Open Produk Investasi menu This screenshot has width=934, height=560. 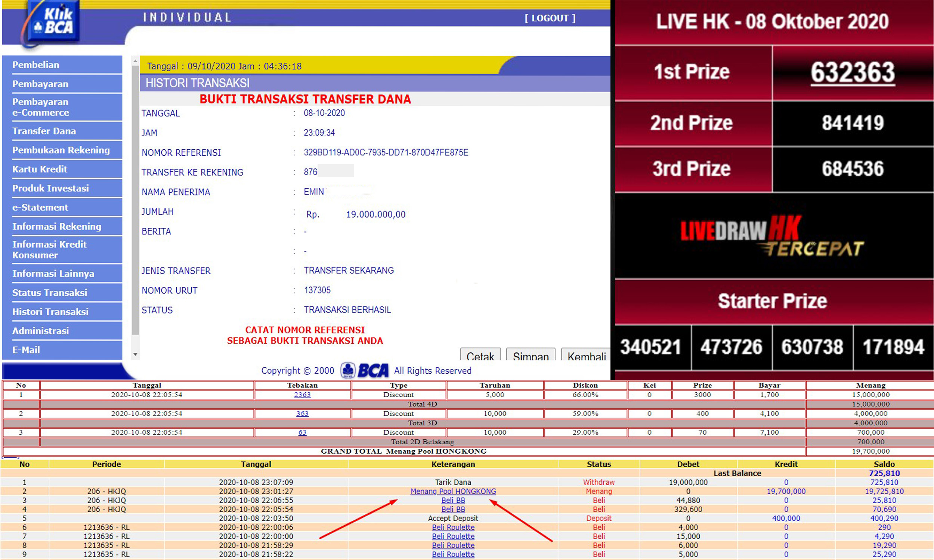[62, 188]
